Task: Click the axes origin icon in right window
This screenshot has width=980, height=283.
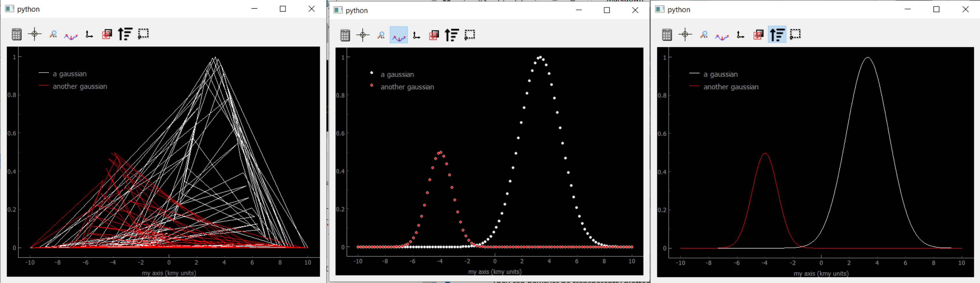Action: tap(740, 35)
